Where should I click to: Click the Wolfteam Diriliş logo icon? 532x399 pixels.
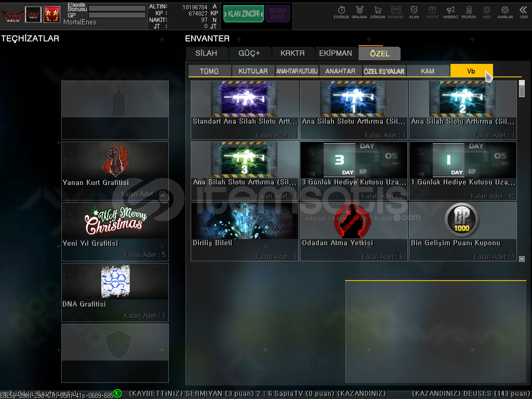(12, 15)
